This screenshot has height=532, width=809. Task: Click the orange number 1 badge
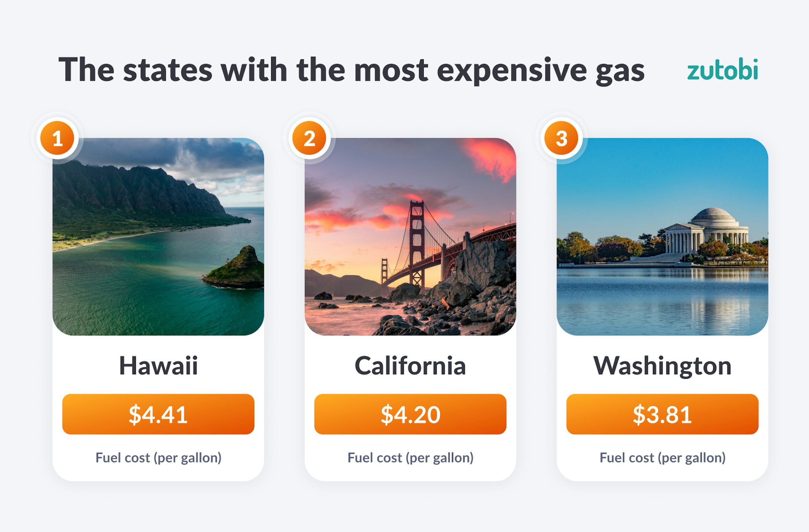pos(57,138)
